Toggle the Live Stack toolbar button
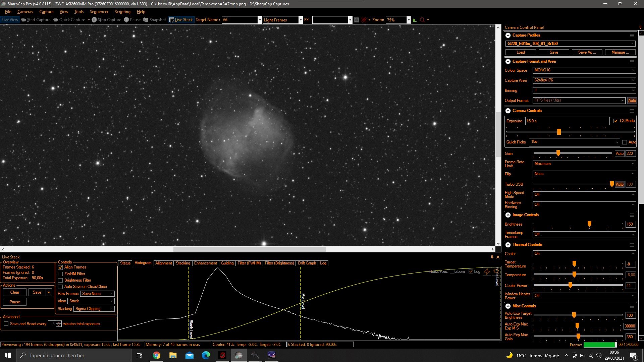This screenshot has height=362, width=644. [181, 20]
